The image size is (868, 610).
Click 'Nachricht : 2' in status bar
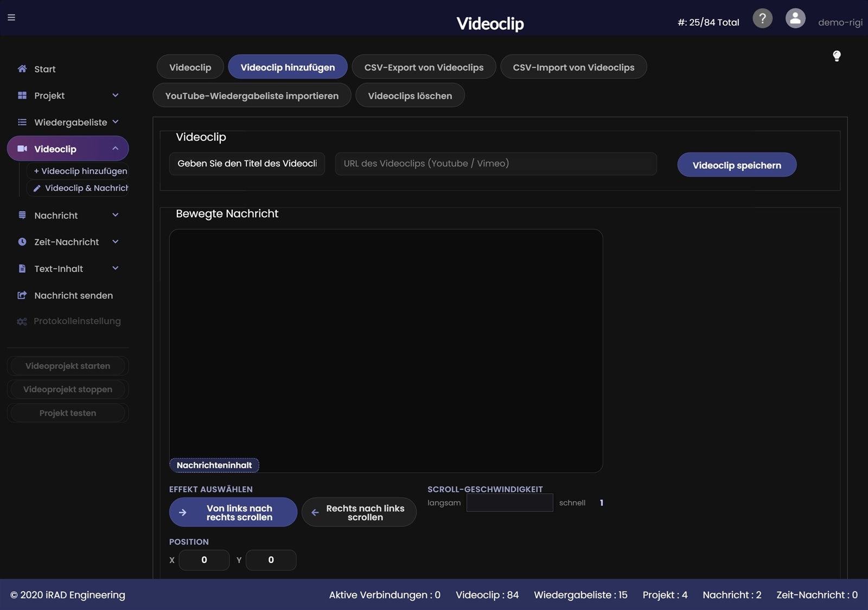click(x=732, y=595)
